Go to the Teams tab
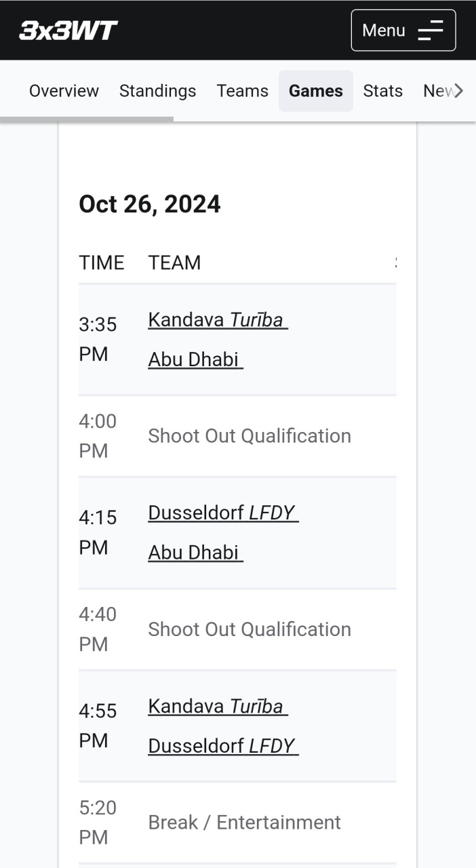Viewport: 476px width, 868px height. [242, 91]
